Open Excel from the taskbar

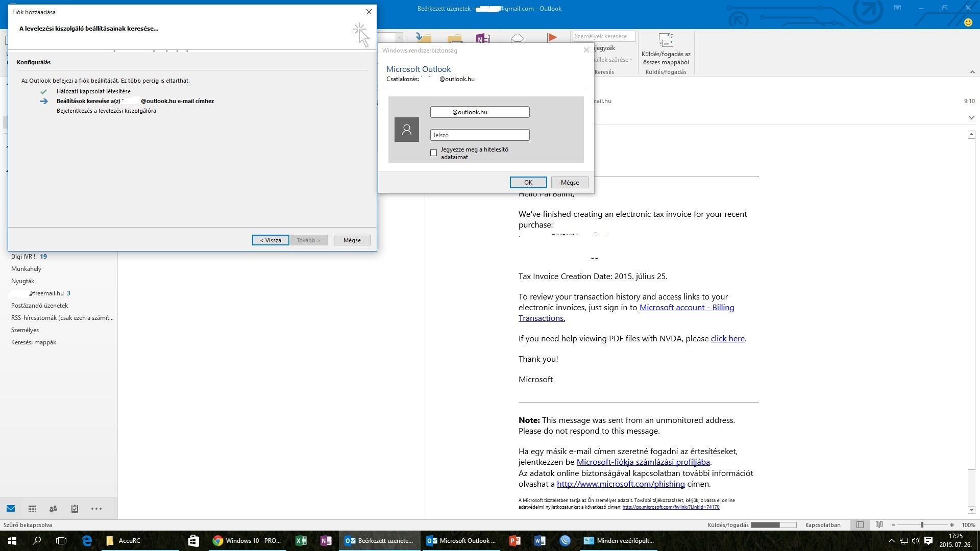point(301,541)
